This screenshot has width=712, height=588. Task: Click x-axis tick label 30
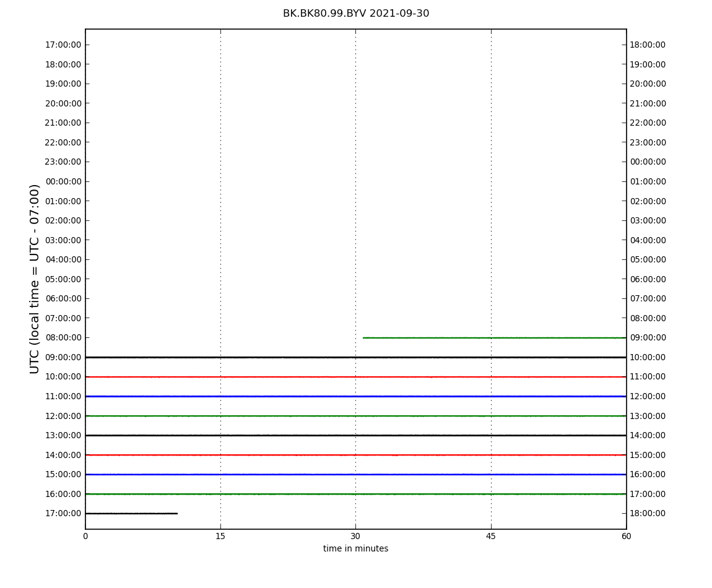(x=355, y=536)
